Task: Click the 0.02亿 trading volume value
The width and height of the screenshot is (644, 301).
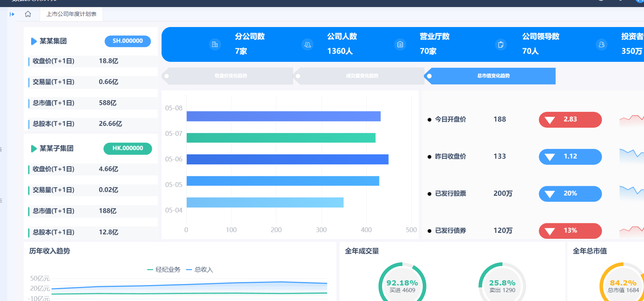Action: 109,190
